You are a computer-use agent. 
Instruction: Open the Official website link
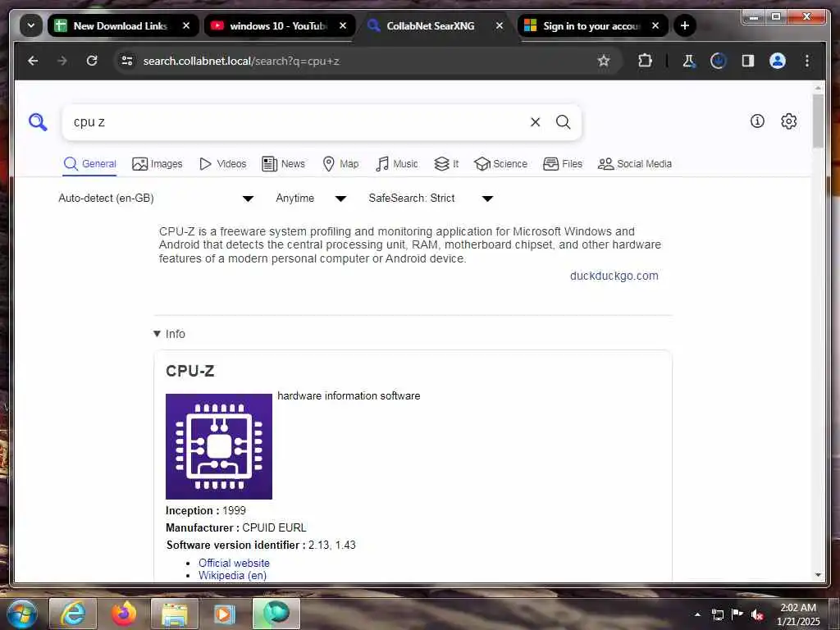coord(234,563)
